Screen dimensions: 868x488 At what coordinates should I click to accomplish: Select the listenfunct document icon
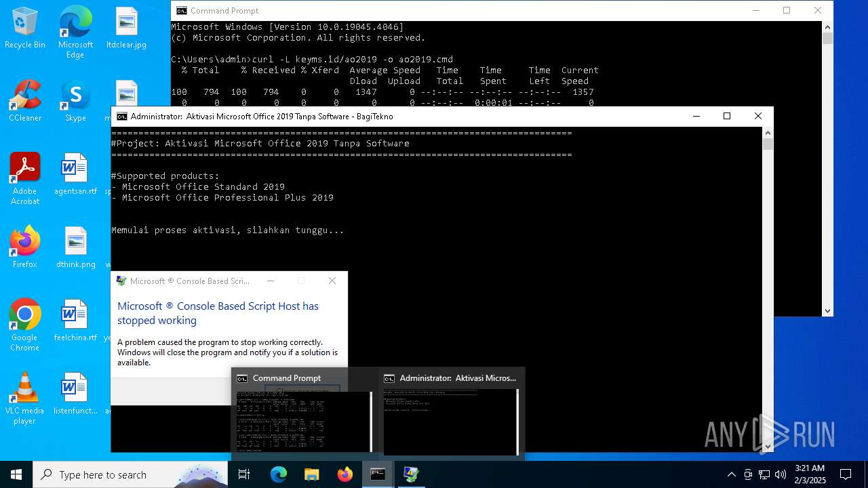(75, 394)
